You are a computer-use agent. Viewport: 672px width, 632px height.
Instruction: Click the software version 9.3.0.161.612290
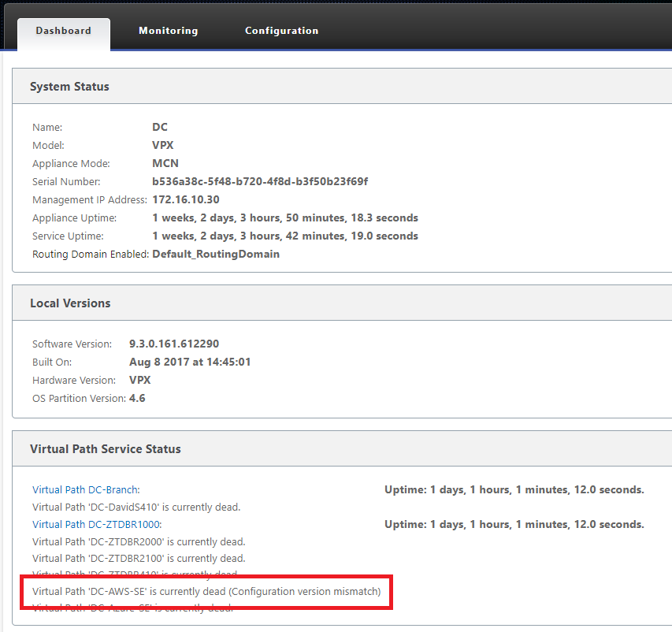(174, 344)
